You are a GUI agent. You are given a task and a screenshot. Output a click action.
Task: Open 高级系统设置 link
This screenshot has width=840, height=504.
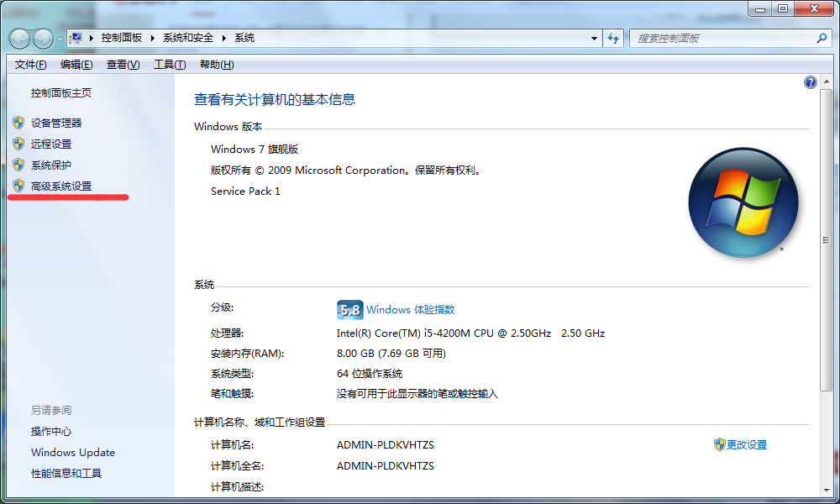pyautogui.click(x=61, y=186)
